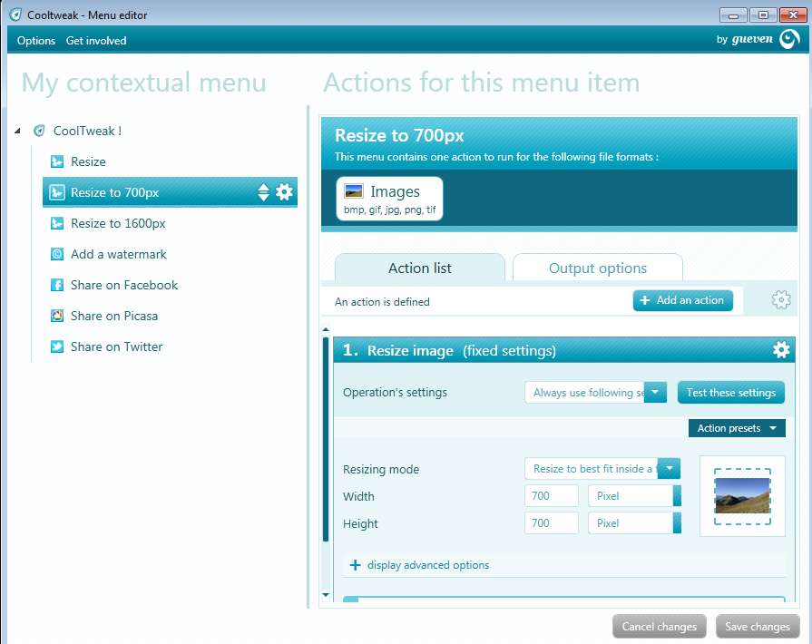Select Resize in the contextual menu tree
The width and height of the screenshot is (812, 644).
(88, 162)
